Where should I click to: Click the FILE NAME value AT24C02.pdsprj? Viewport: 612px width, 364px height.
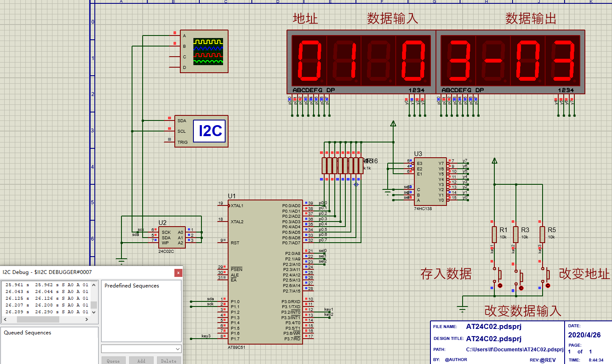[493, 326]
